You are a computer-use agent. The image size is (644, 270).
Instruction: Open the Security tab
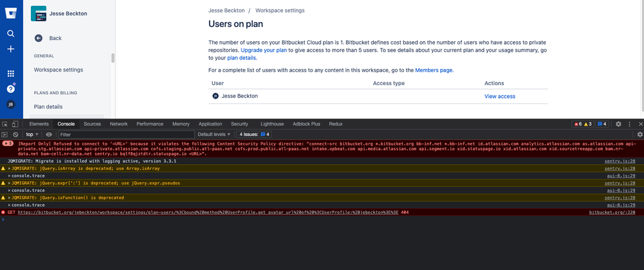tap(239, 124)
